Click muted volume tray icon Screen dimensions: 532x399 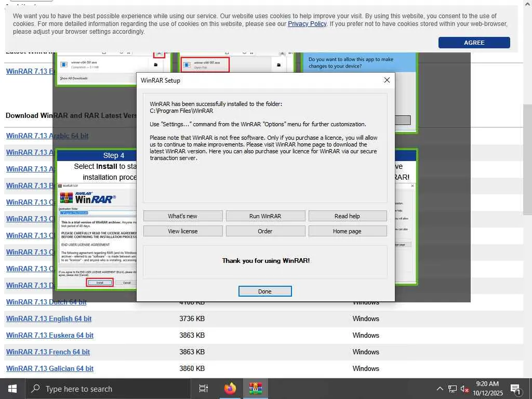[464, 389]
